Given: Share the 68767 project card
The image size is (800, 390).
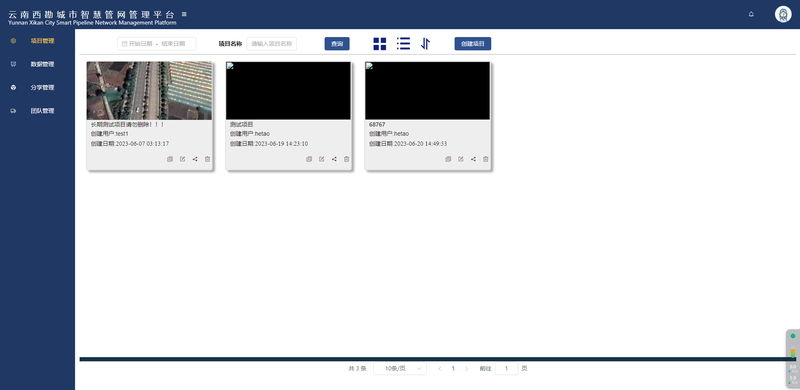Looking at the screenshot, I should click(473, 159).
